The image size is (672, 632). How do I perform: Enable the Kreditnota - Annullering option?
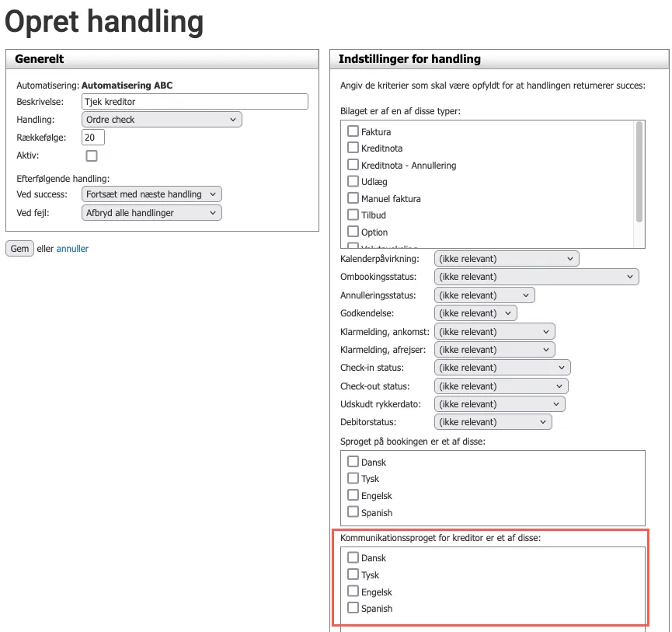click(353, 165)
